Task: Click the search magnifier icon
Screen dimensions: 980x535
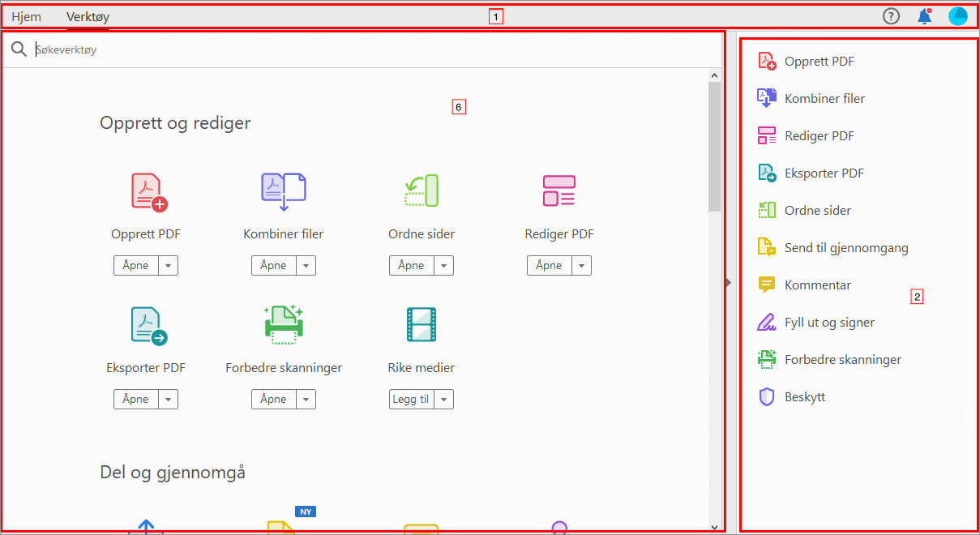Action: click(x=19, y=49)
